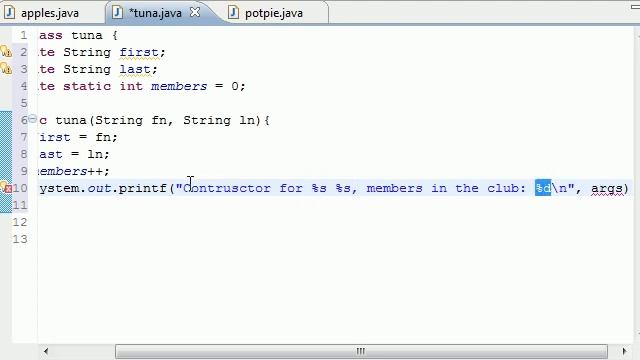This screenshot has height=360, width=640.
Task: Click 'fn;' assignment on line 7
Action: pos(106,137)
